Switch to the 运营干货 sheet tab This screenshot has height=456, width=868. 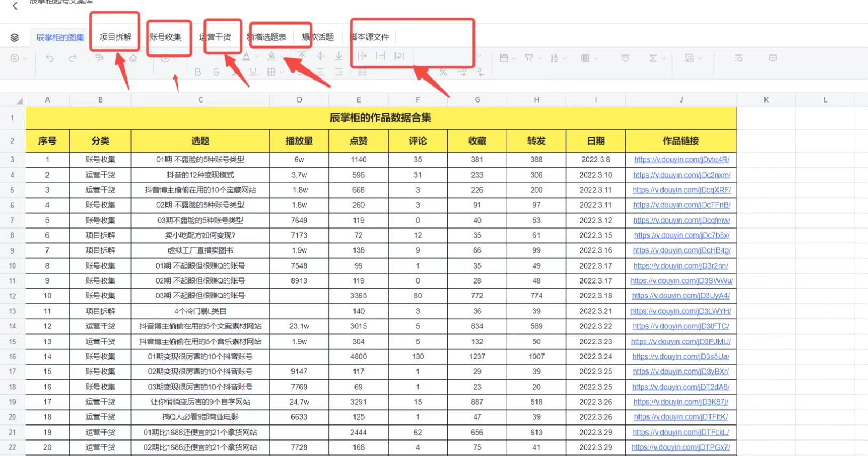(215, 37)
